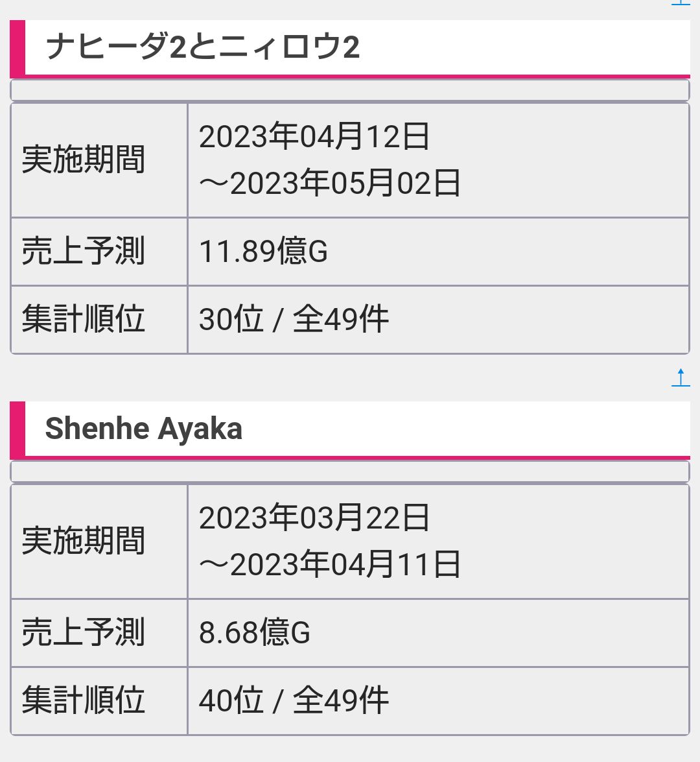Tap the pink accent bar beside ナヒーダ2とニィロウ2
700x762 pixels.
tap(17, 48)
